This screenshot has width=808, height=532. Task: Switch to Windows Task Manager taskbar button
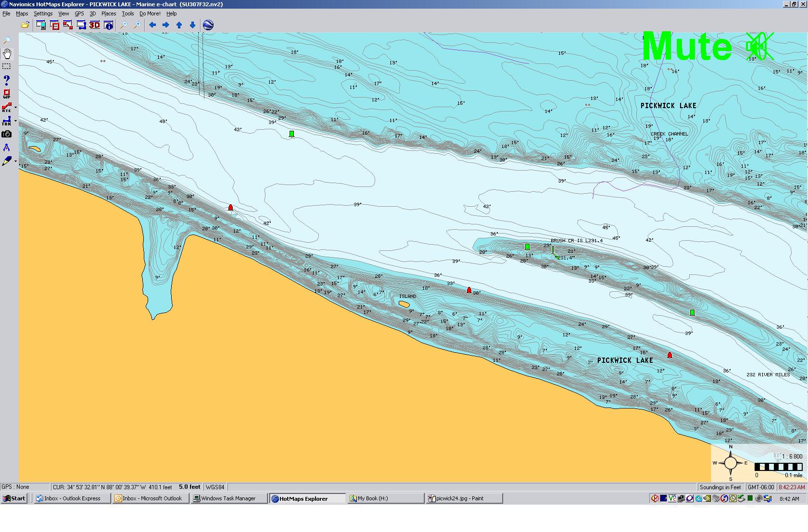tap(228, 498)
